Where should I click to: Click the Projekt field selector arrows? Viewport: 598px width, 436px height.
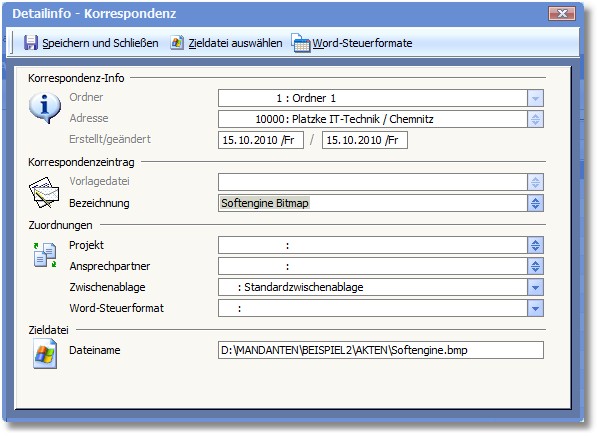[x=535, y=245]
